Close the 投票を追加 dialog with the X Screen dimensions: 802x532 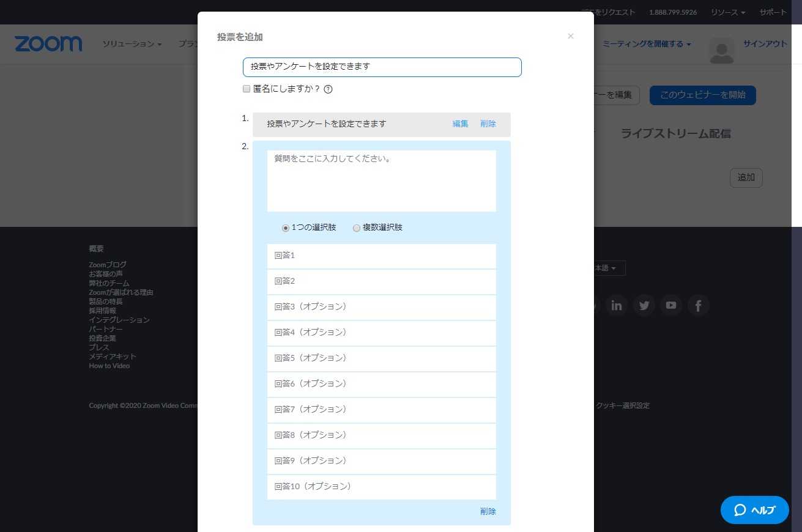pyautogui.click(x=571, y=36)
